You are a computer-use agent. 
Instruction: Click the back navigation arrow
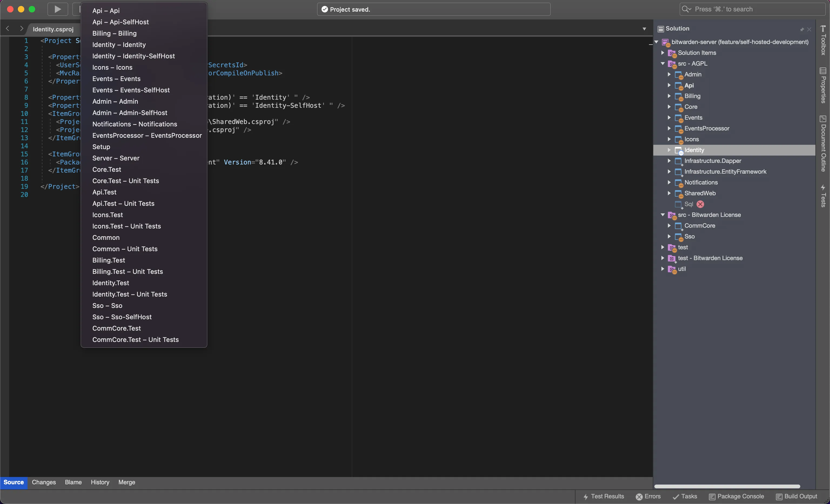(7, 29)
